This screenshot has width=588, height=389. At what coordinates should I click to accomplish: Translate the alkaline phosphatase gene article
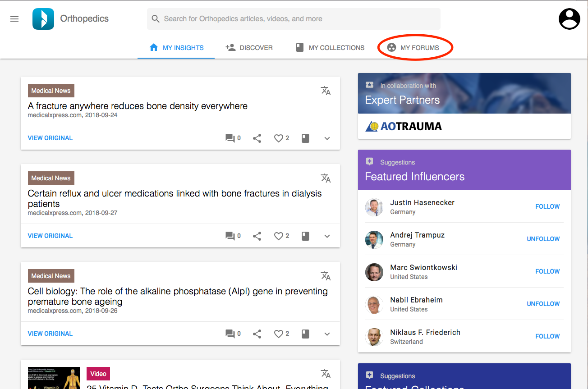(326, 276)
